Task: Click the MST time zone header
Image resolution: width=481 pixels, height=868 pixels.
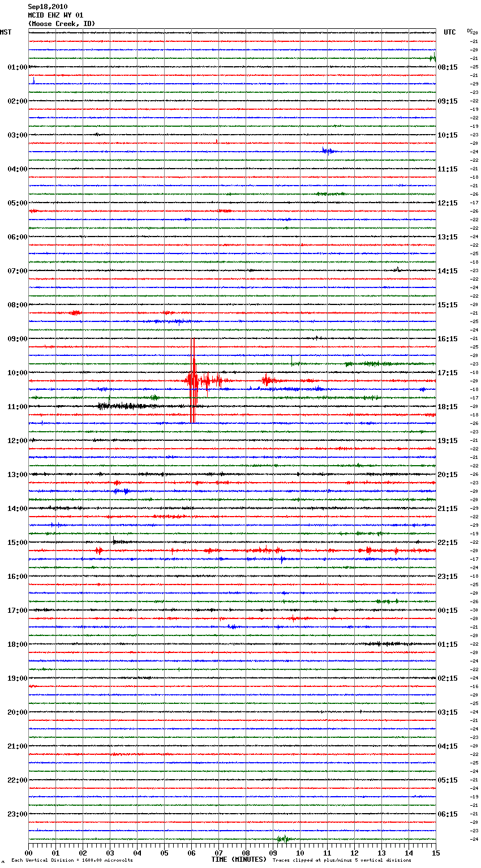Action: pyautogui.click(x=6, y=32)
